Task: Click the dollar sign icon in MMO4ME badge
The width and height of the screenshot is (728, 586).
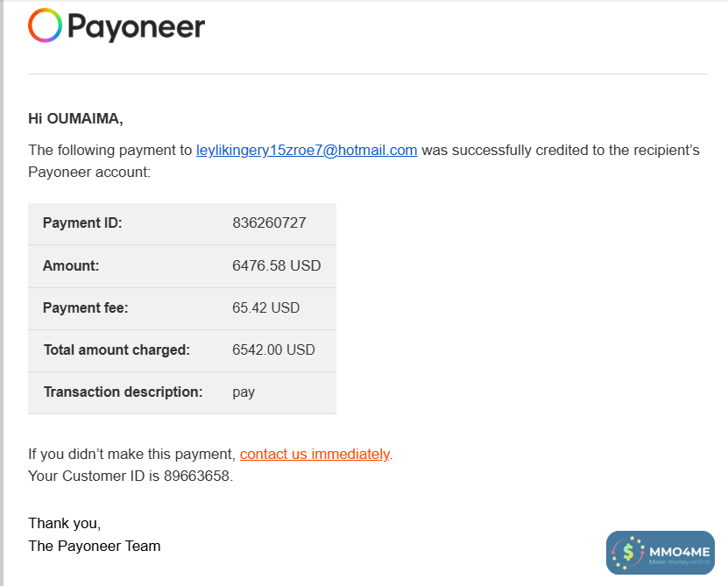Action: click(x=628, y=554)
